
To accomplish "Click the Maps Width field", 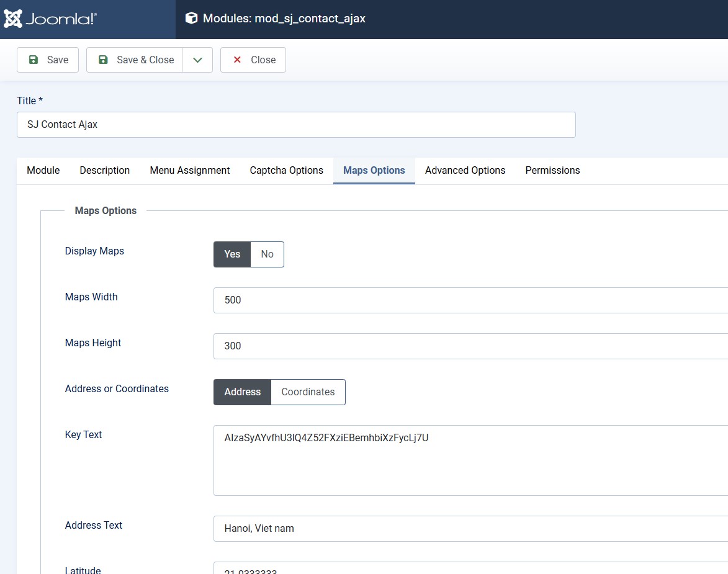I will (x=470, y=300).
